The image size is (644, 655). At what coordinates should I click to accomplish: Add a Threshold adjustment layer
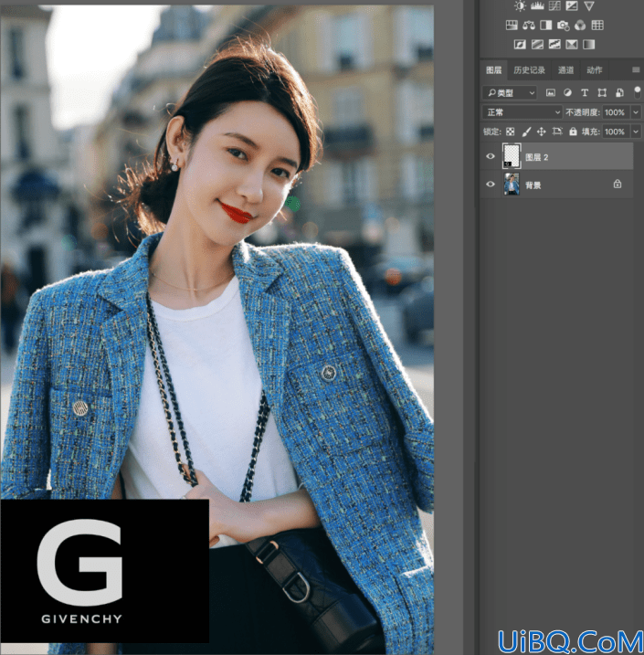tap(554, 44)
